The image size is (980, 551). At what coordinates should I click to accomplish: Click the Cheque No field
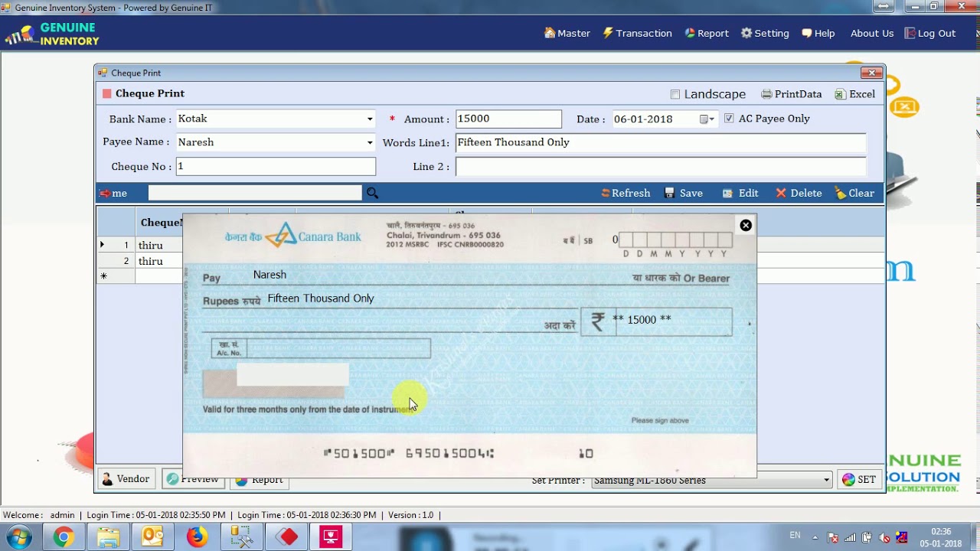coord(276,166)
